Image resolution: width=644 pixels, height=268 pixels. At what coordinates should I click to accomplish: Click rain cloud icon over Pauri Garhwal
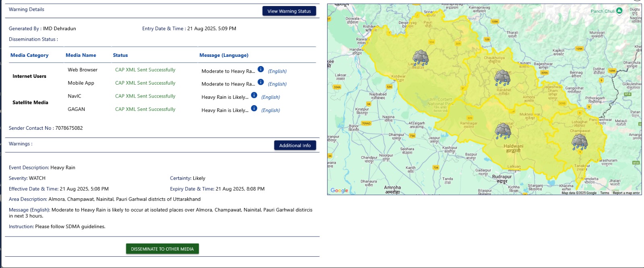pyautogui.click(x=421, y=58)
